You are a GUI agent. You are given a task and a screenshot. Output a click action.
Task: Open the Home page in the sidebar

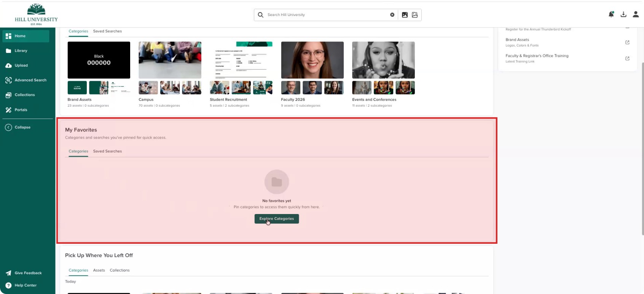pyautogui.click(x=26, y=36)
